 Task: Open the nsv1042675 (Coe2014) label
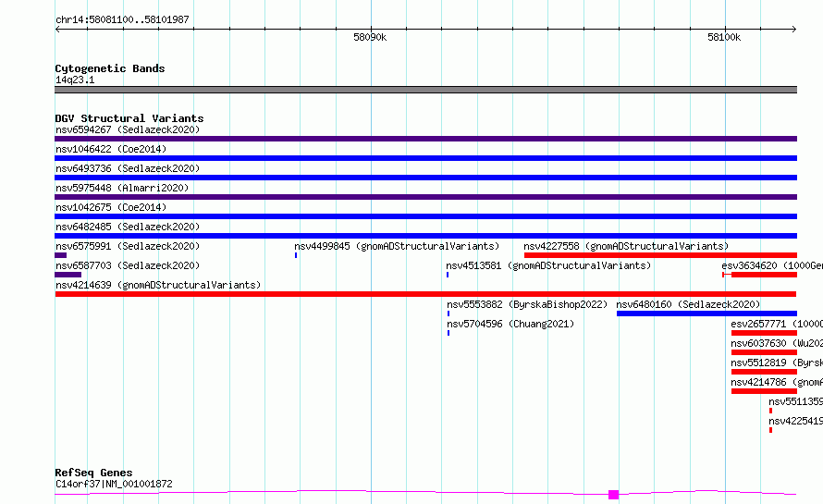coord(111,207)
